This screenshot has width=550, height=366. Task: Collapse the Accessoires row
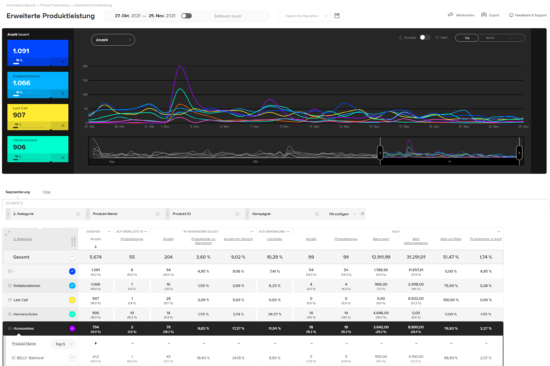pyautogui.click(x=10, y=328)
